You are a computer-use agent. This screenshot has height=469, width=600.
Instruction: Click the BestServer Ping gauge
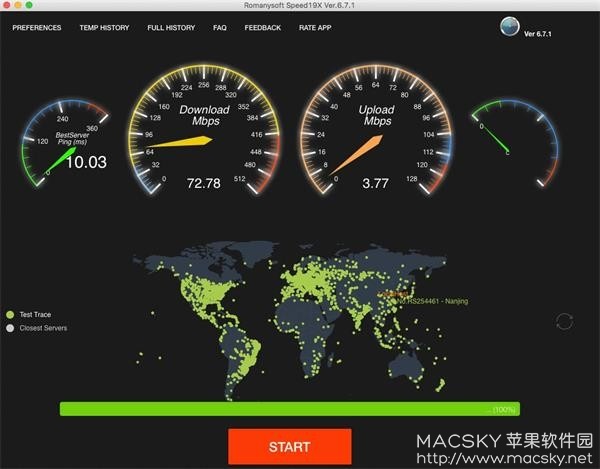65,142
